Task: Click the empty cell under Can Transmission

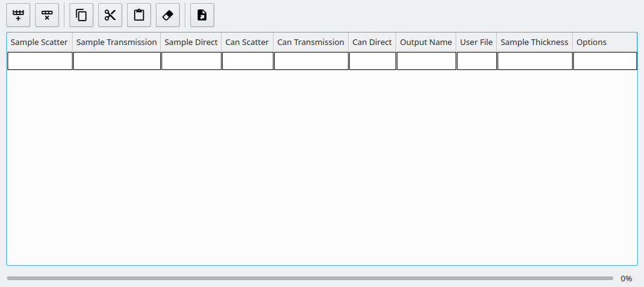Action: [311, 61]
